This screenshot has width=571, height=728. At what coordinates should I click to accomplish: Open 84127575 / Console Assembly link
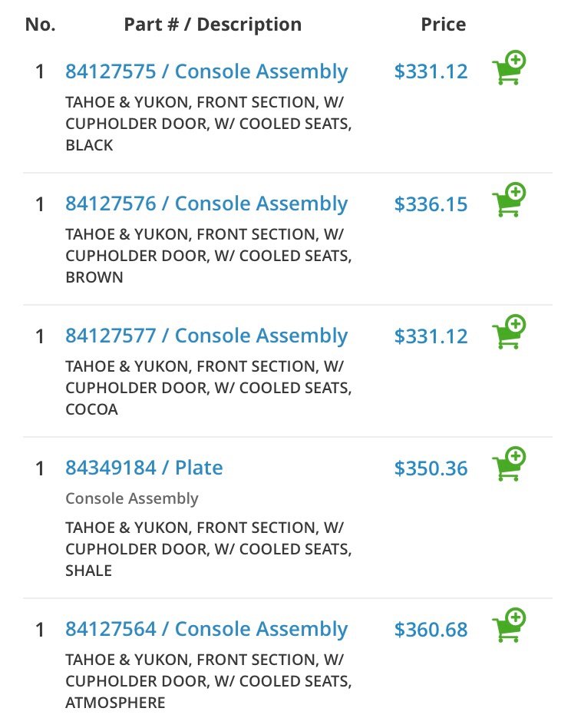click(x=206, y=72)
